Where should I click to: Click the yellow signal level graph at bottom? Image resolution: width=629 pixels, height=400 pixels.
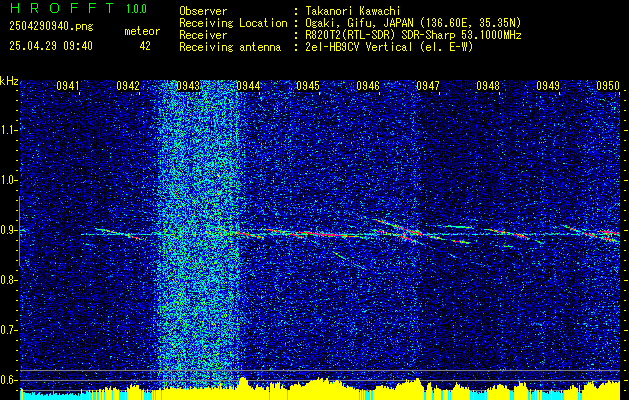click(320, 391)
